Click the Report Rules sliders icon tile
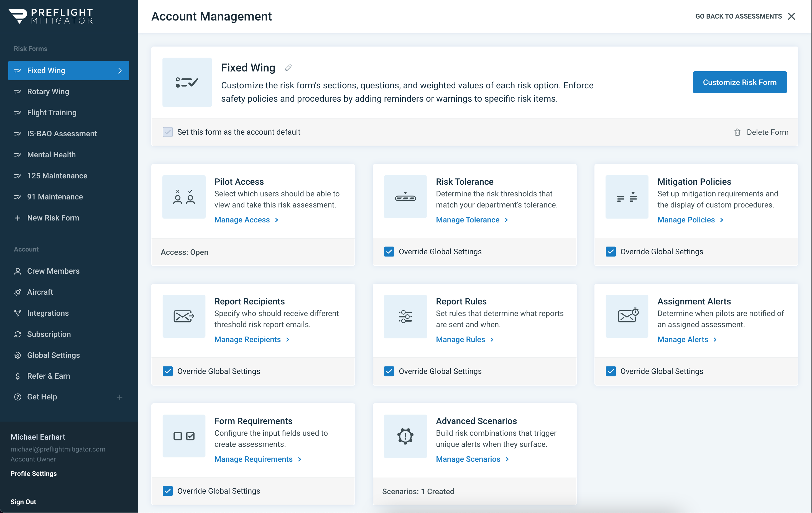 pyautogui.click(x=405, y=316)
